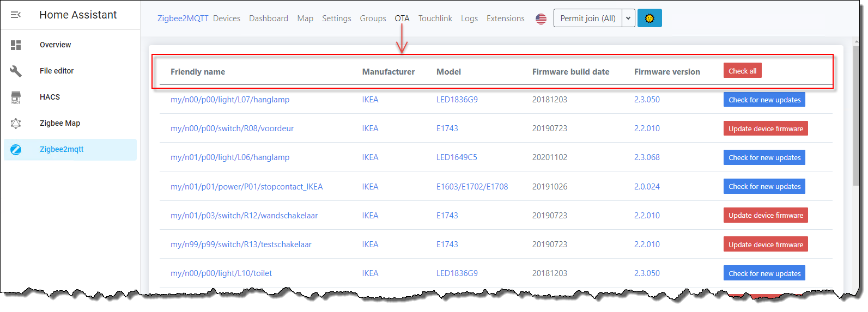Open device my/n00/p00/light/L10/toilet
Screen dimensions: 868x312
coord(221,273)
